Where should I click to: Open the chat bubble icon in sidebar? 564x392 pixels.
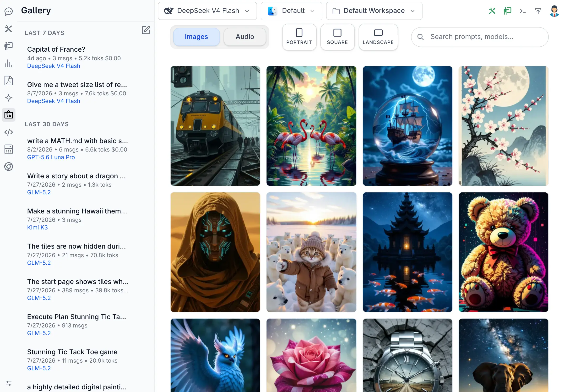click(x=9, y=11)
